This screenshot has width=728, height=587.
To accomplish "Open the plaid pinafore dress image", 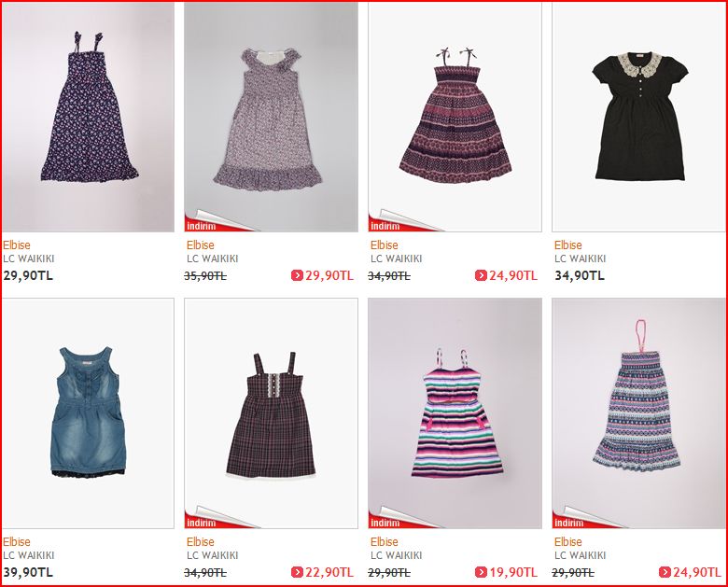I will [x=272, y=413].
